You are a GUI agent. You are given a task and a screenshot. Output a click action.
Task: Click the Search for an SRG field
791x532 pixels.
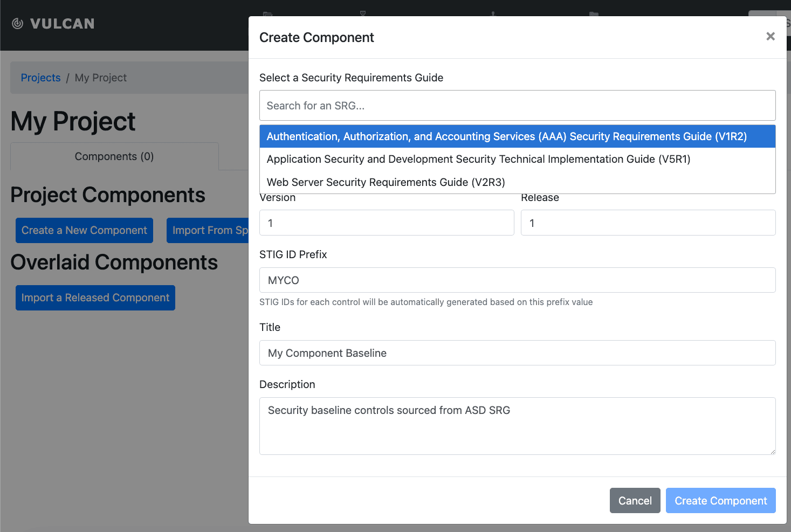click(517, 106)
